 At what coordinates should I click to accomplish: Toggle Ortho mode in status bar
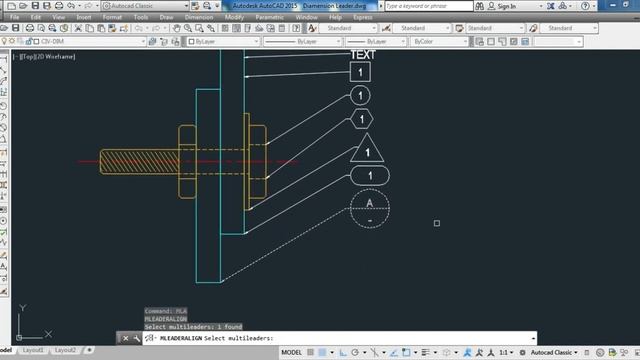tap(343, 352)
